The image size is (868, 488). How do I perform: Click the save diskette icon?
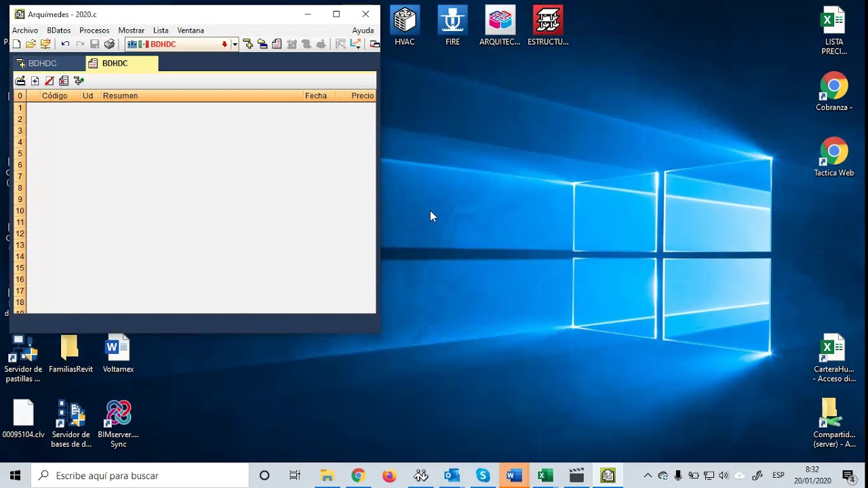95,44
